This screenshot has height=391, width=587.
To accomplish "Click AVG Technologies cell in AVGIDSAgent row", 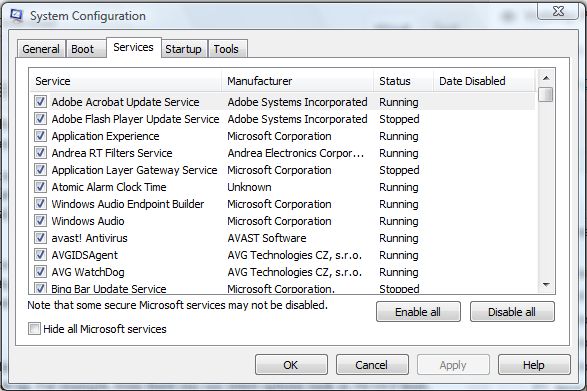I will 295,255.
